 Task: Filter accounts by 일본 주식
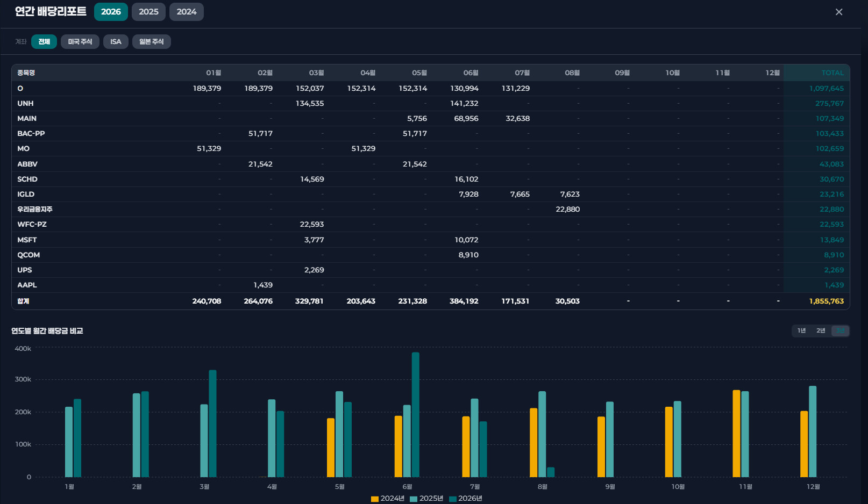tap(152, 41)
